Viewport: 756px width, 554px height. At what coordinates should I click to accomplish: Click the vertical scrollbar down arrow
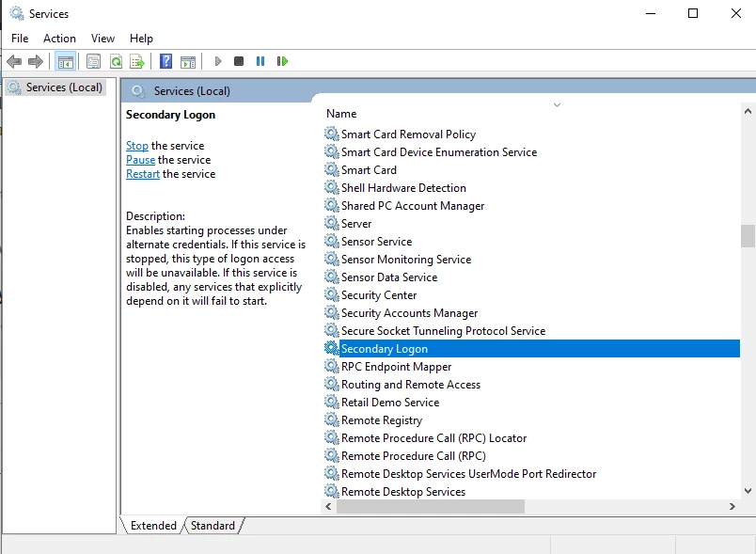(748, 491)
